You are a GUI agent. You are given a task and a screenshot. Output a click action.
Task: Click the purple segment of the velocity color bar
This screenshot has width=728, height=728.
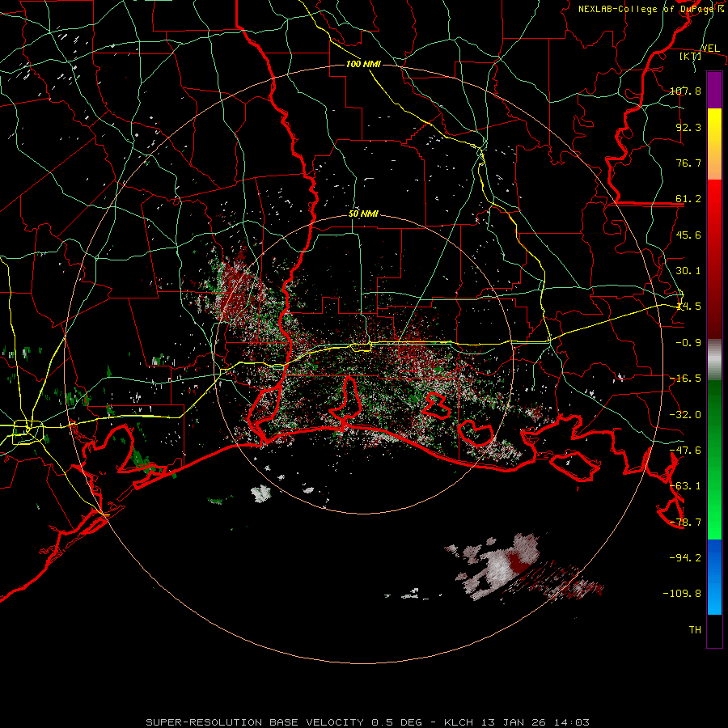[714, 90]
